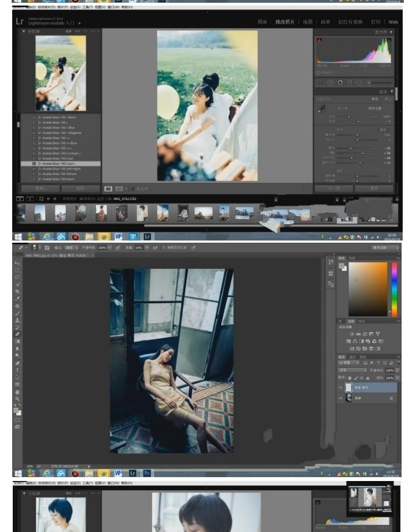The image size is (416, 532).
Task: Select Lightroom's Graduated Filter tool
Action: 349,83
